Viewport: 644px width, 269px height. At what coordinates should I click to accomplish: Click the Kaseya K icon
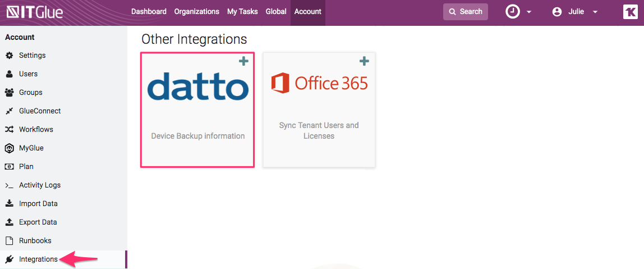631,12
